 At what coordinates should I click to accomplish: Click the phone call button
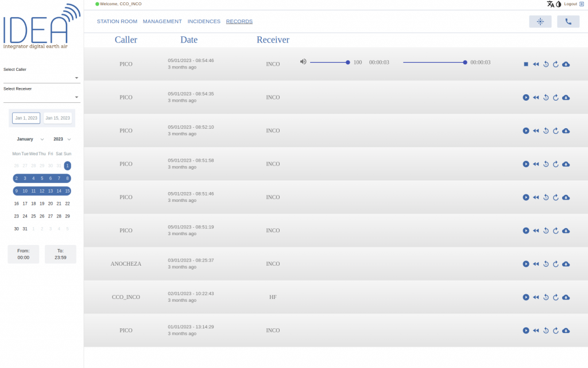[x=568, y=22]
